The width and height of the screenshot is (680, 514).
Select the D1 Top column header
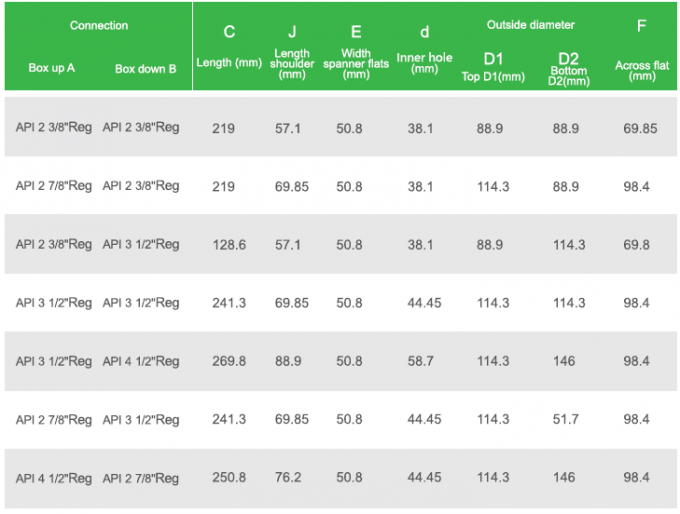tap(493, 64)
